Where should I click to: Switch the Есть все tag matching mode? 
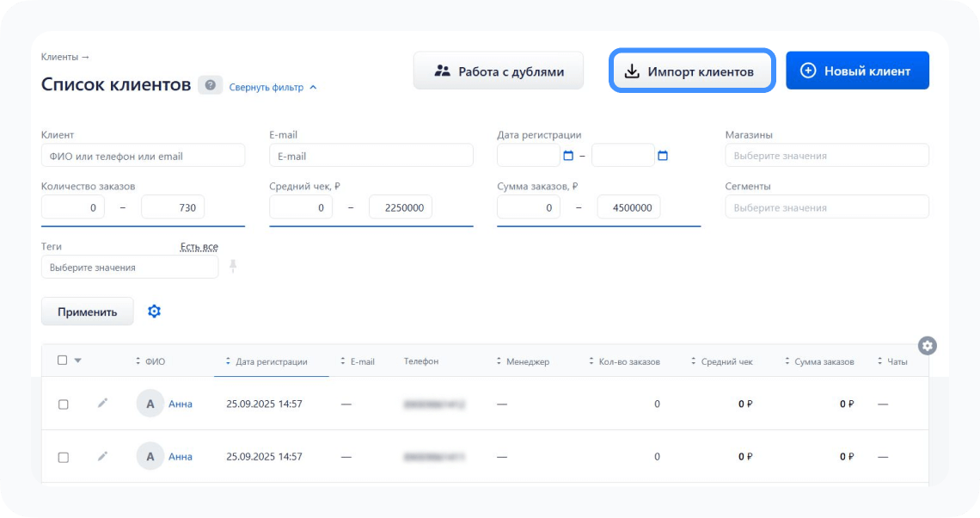(198, 246)
